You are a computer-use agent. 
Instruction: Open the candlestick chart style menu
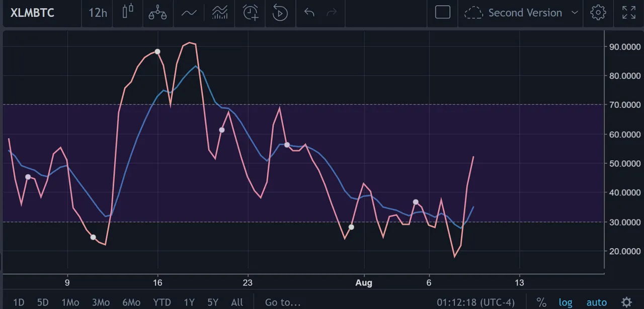coord(128,12)
